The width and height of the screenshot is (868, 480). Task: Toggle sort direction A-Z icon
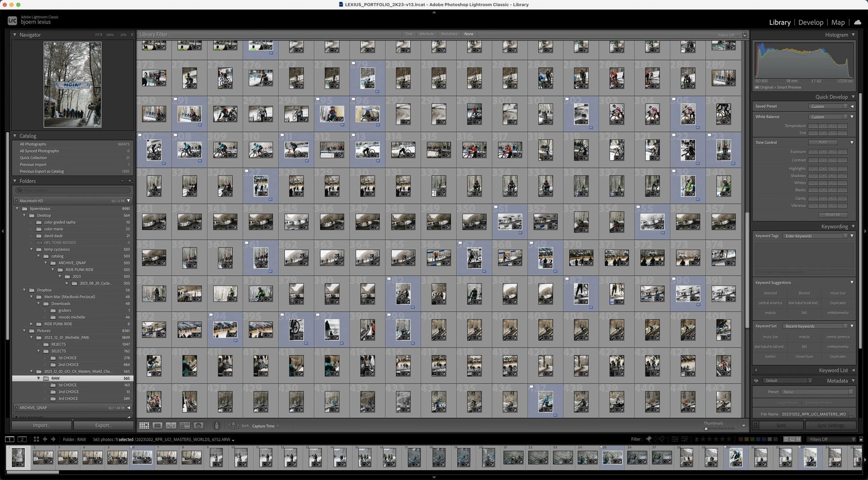coord(233,425)
